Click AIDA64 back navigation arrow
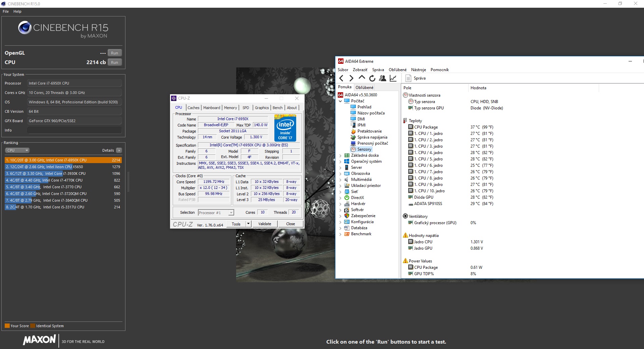Viewport: 644px width, 349px height. 341,78
